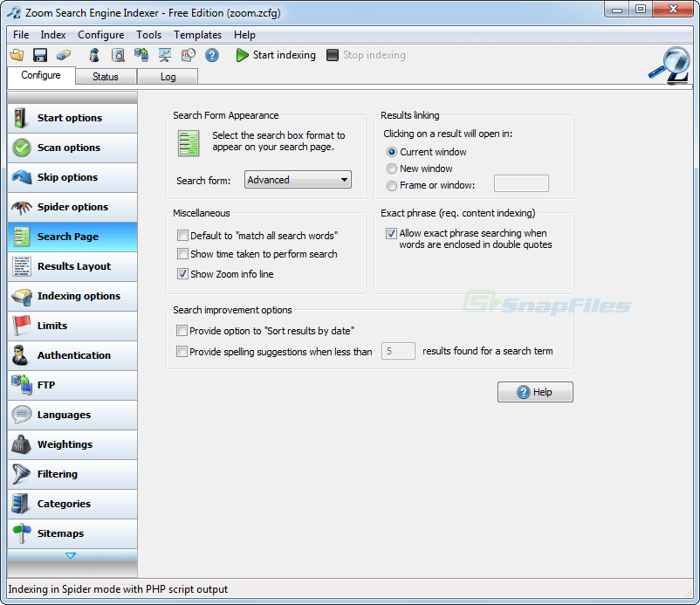Open Sitemaps section in sidebar

coord(72,534)
